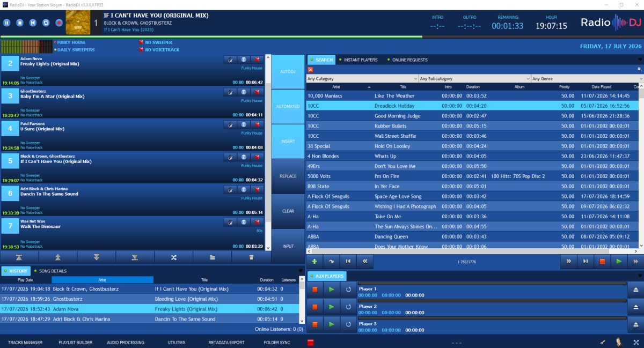Open the Any Subcategory combo box
Image resolution: width=644 pixels, height=348 pixels.
click(x=475, y=79)
